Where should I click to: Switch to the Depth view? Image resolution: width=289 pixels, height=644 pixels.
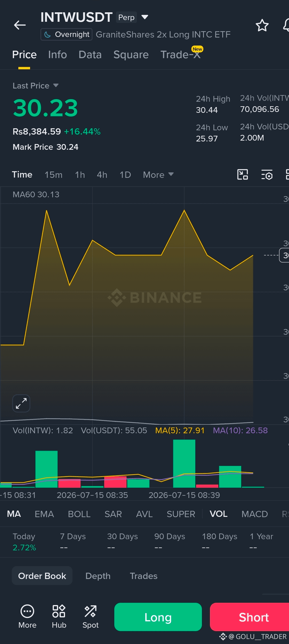point(98,576)
